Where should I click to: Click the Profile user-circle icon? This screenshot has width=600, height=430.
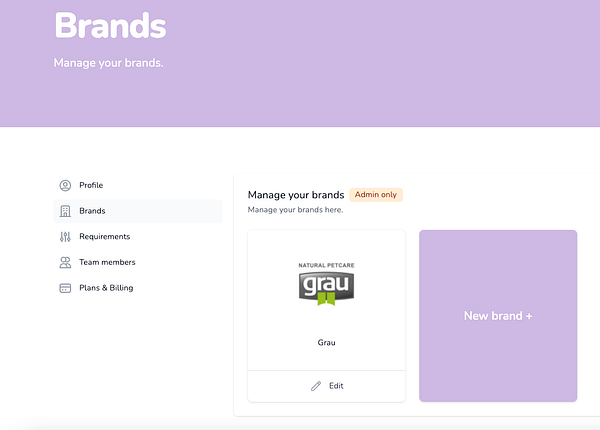pyautogui.click(x=65, y=186)
